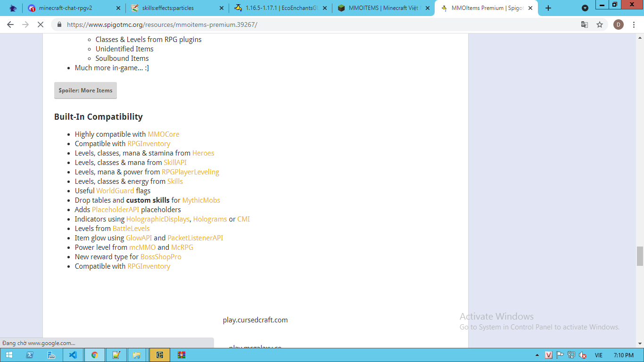Go back to previous page
This screenshot has height=362, width=644.
10,25
